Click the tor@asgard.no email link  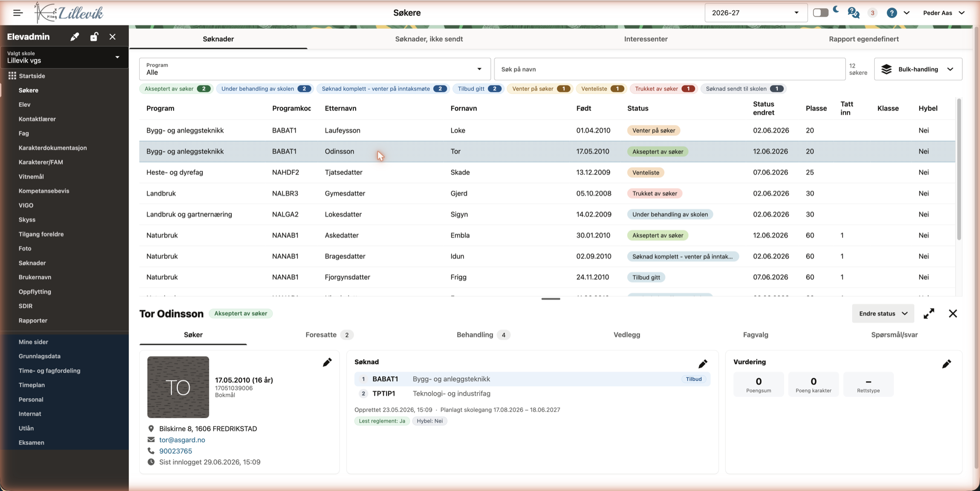(x=182, y=440)
